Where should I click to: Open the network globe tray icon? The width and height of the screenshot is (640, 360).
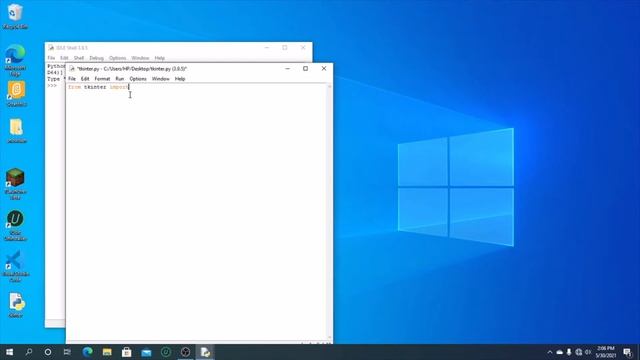point(579,352)
